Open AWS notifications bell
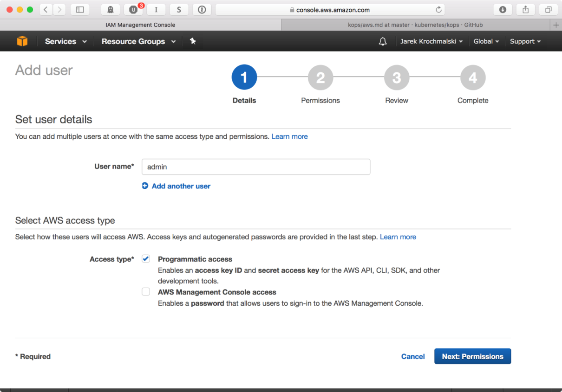The height and width of the screenshot is (392, 562). coord(383,41)
